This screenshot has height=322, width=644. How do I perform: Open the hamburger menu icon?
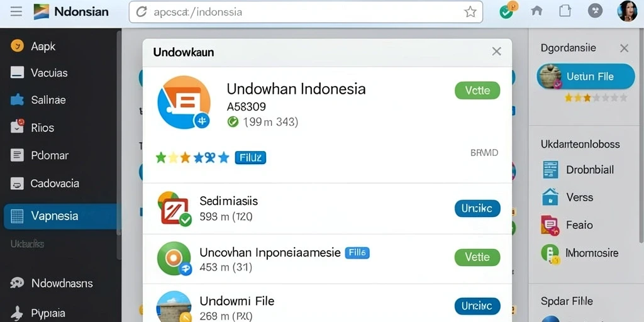[x=16, y=11]
